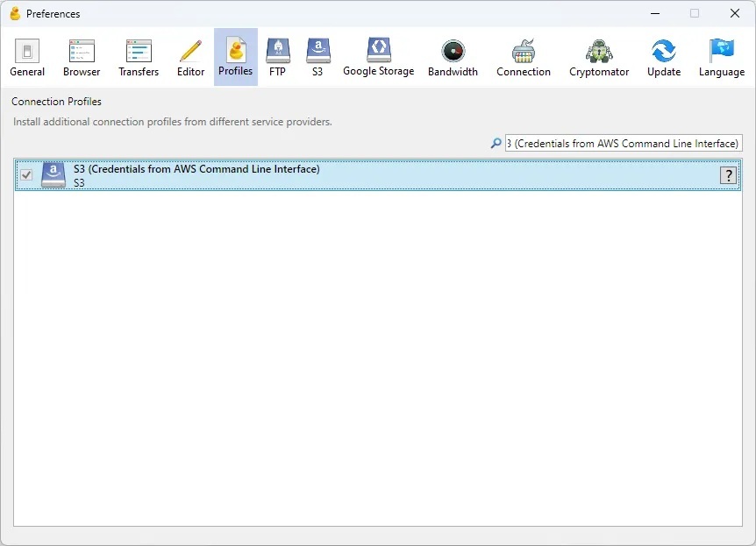Click the magnifier search icon

coord(496,144)
